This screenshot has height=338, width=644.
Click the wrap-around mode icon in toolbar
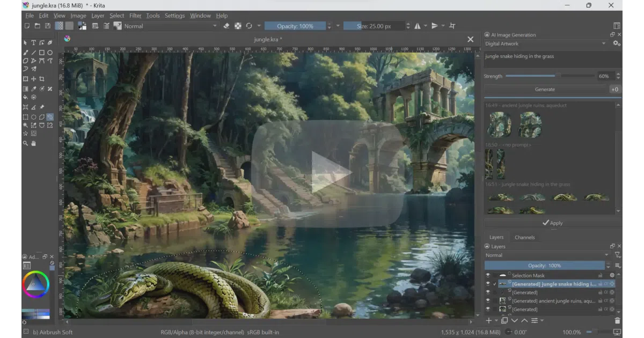click(x=452, y=26)
